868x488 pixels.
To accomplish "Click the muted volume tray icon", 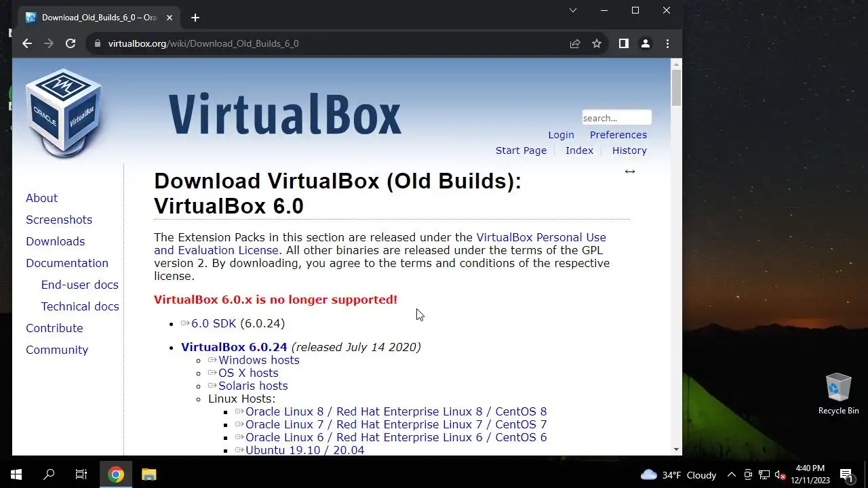I will (x=780, y=474).
